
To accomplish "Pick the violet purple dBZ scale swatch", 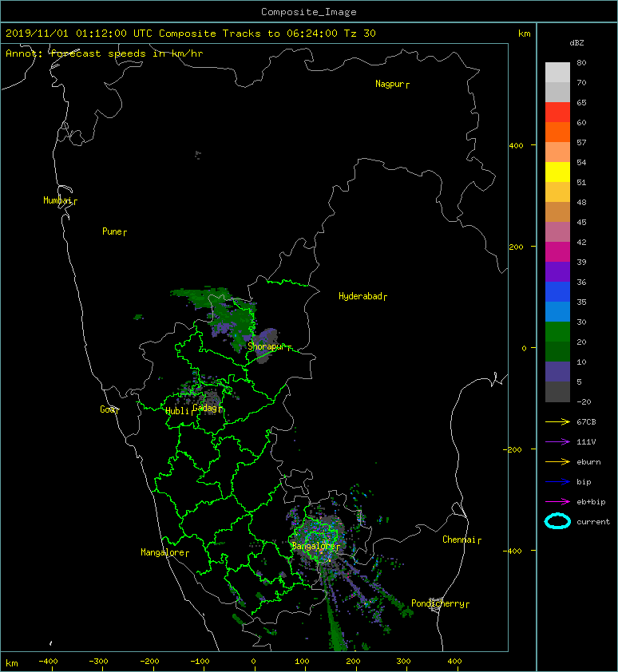I will [557, 272].
